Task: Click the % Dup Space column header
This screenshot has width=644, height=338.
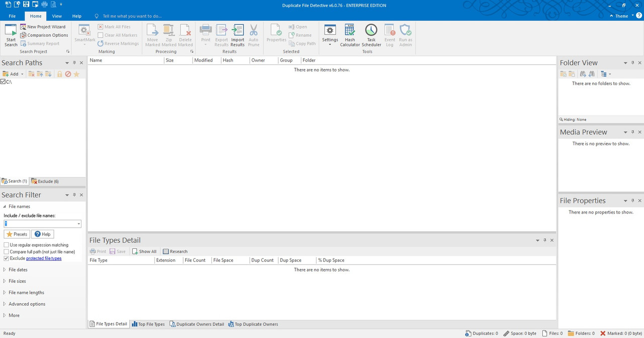Action: 331,260
